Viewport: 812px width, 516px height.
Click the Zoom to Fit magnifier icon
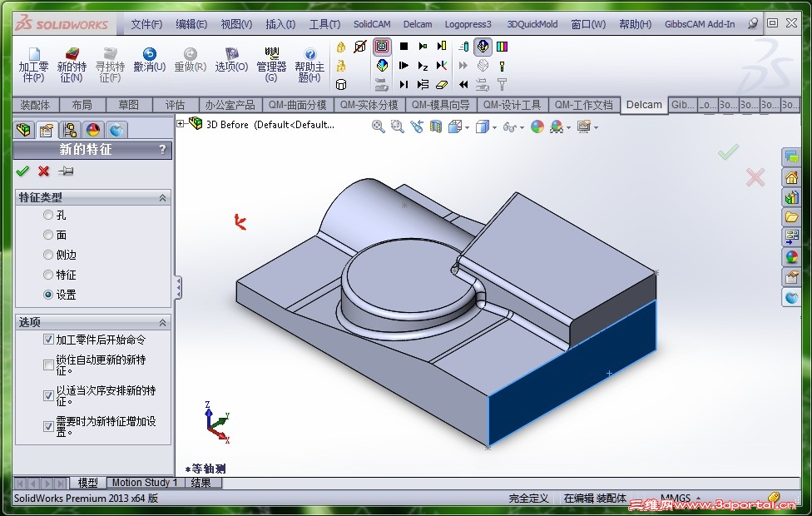click(379, 127)
